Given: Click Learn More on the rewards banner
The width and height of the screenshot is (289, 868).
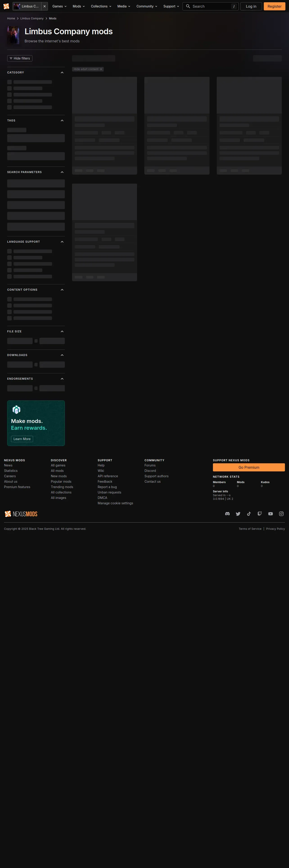Looking at the screenshot, I should [22, 439].
